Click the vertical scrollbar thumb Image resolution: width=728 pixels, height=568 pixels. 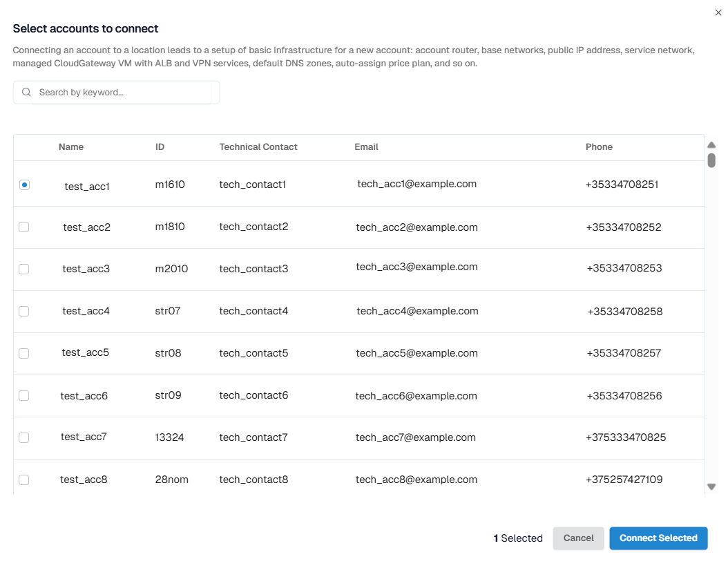coord(711,160)
